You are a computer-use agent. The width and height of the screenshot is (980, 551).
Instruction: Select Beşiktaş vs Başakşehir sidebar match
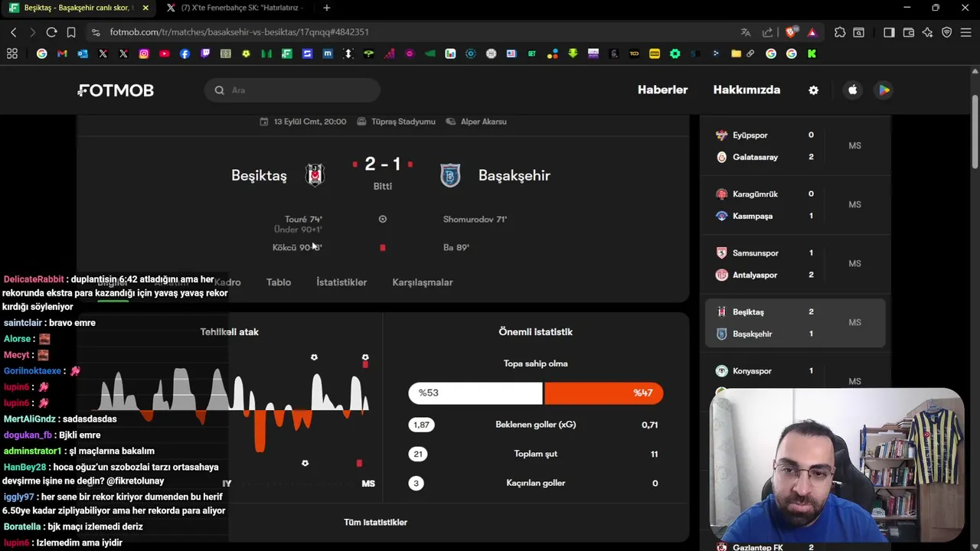(x=795, y=322)
